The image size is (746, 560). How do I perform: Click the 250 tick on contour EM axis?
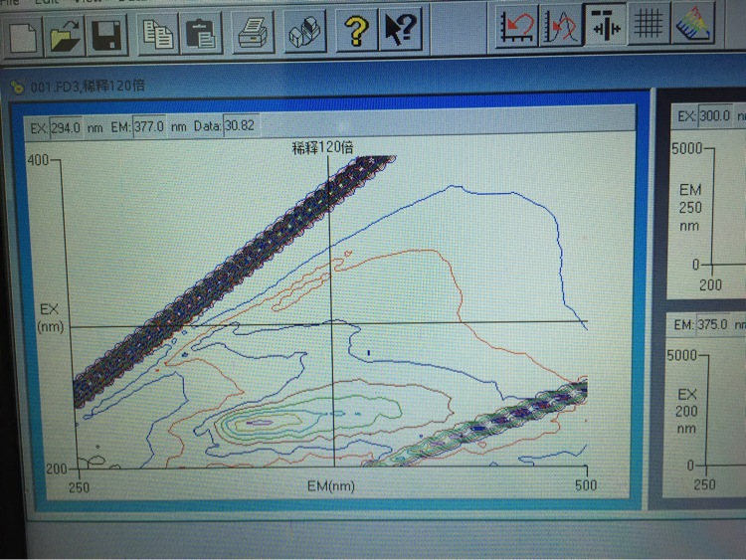(x=80, y=487)
